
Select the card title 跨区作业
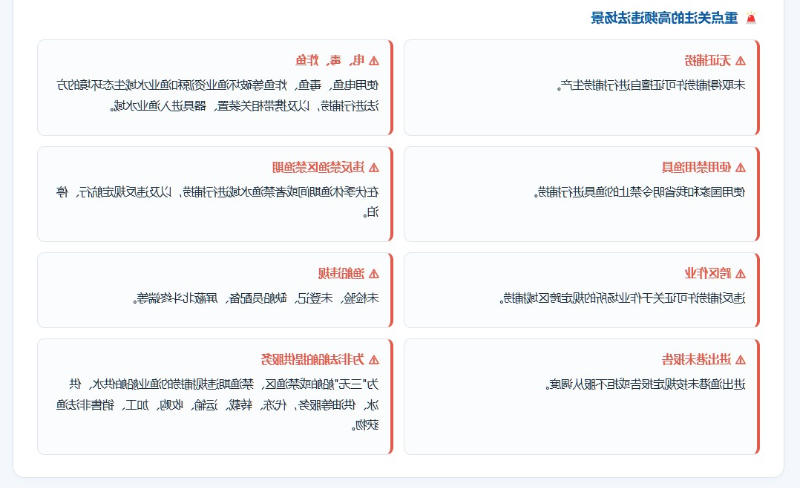tap(708, 274)
